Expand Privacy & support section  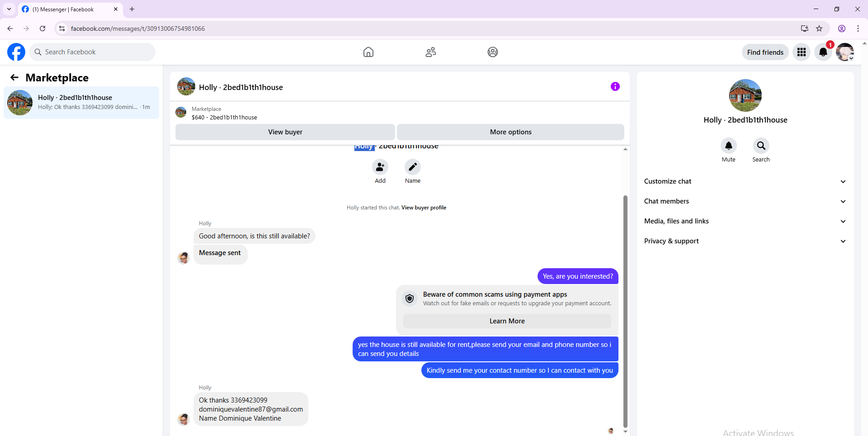pyautogui.click(x=745, y=241)
